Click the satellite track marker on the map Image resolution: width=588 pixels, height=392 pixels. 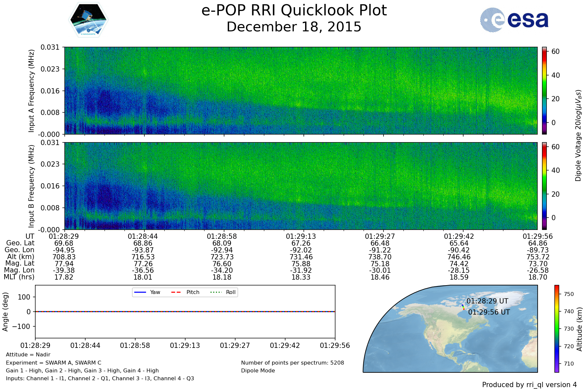point(463,307)
